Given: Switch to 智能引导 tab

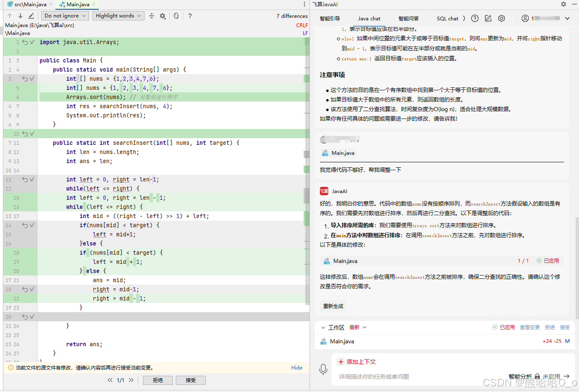Looking at the screenshot, I should pyautogui.click(x=330, y=19).
